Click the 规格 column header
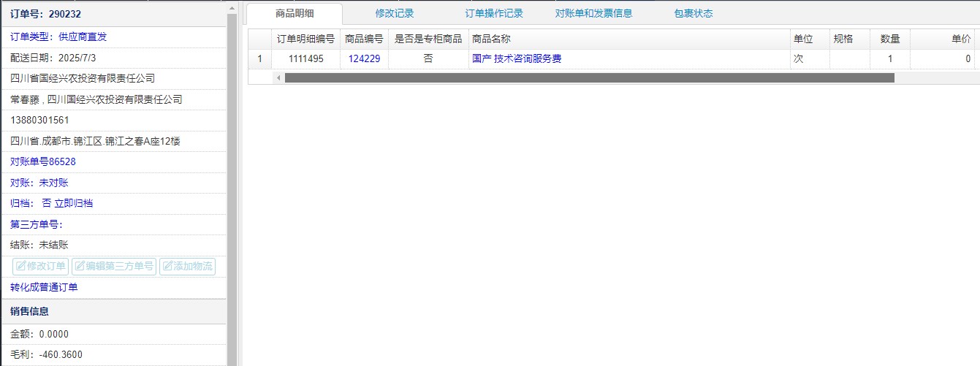 coord(850,39)
